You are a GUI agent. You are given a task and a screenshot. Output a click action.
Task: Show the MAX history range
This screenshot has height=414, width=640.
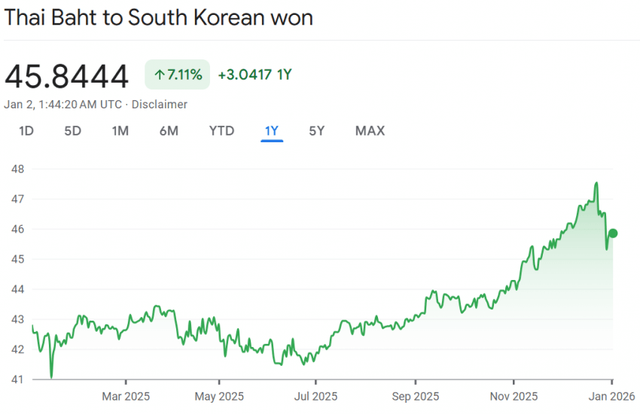click(370, 131)
